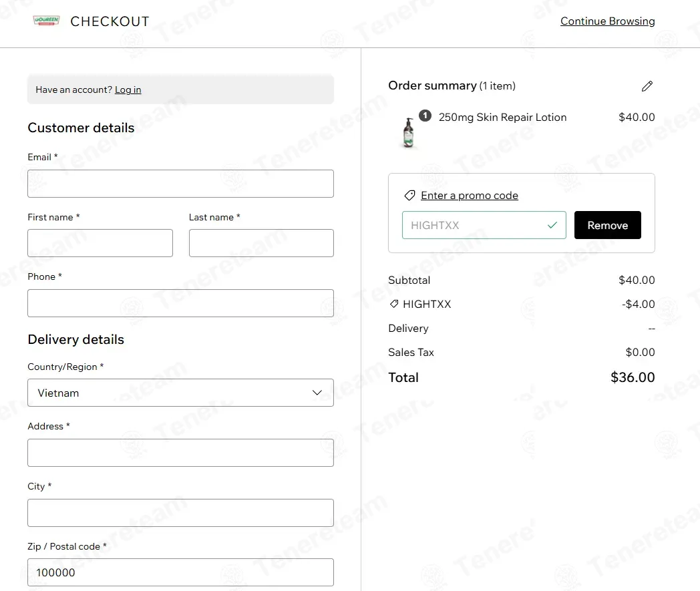Focus the City text field

pyautogui.click(x=180, y=513)
